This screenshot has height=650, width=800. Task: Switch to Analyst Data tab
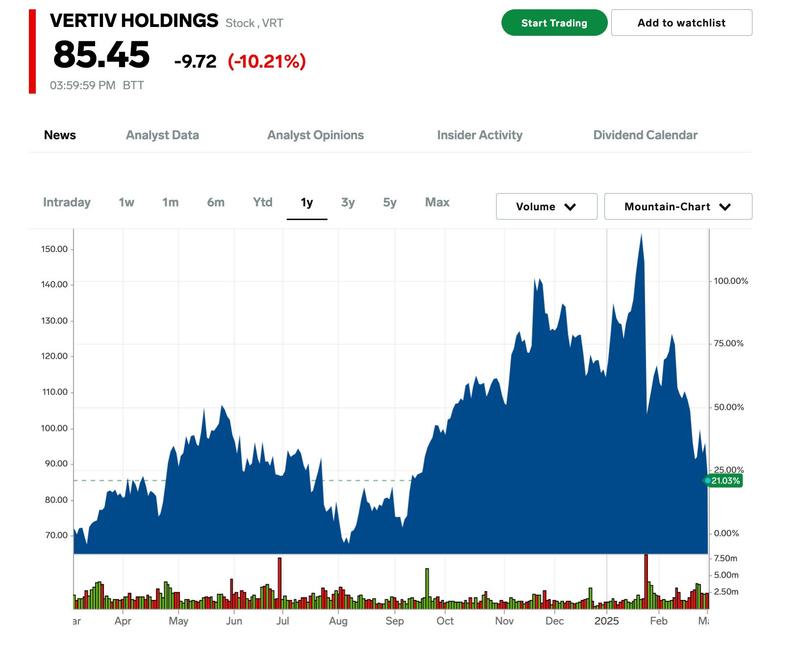[x=162, y=135]
